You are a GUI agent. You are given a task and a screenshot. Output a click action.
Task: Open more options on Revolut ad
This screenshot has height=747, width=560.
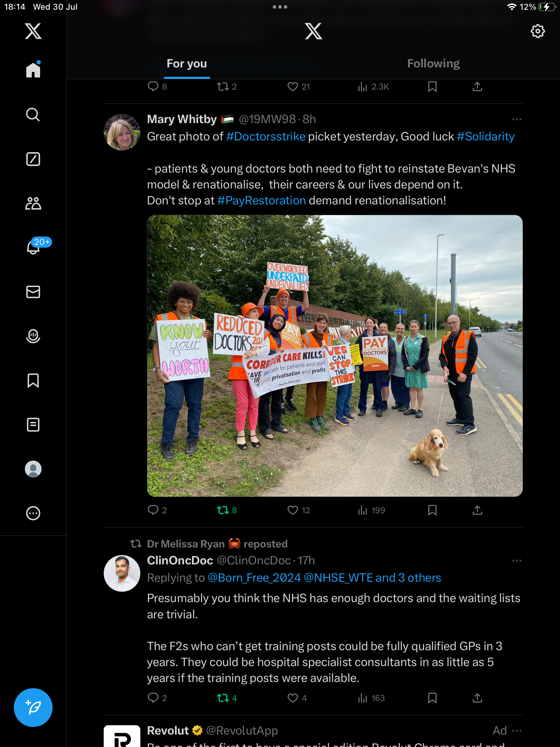coord(517,731)
